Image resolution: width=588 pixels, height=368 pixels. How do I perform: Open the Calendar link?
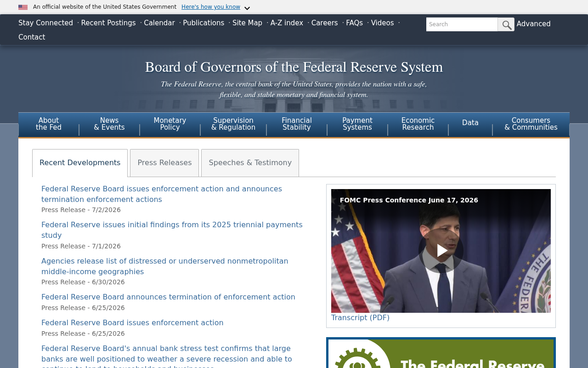click(159, 23)
